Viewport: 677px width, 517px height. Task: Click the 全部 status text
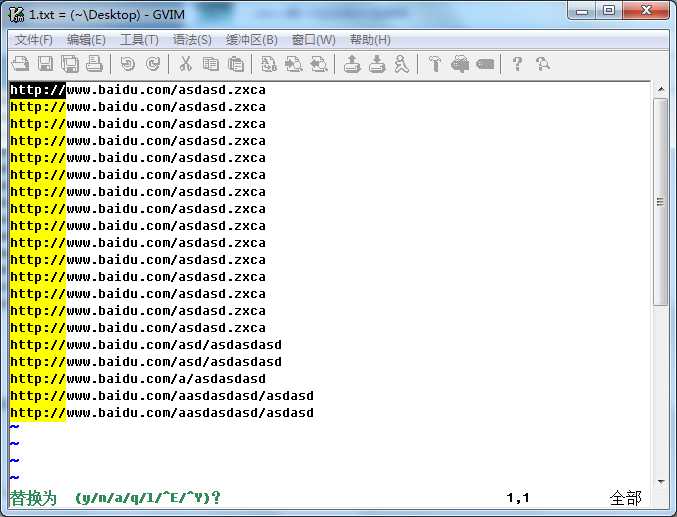[626, 498]
